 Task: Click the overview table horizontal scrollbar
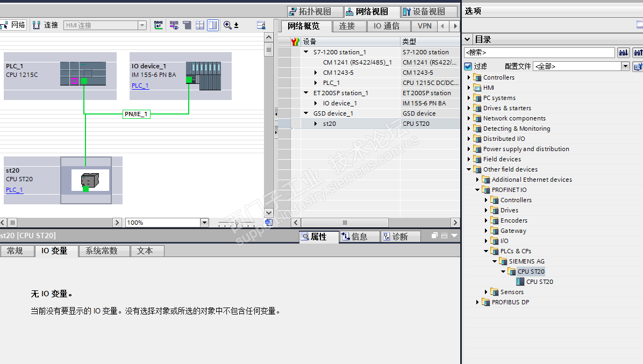click(x=345, y=223)
